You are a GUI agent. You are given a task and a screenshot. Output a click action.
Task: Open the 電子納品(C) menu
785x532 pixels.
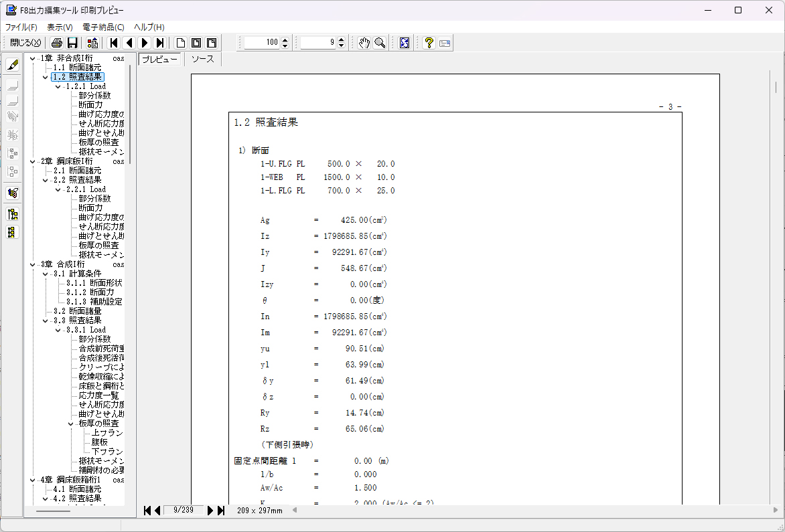(x=103, y=27)
